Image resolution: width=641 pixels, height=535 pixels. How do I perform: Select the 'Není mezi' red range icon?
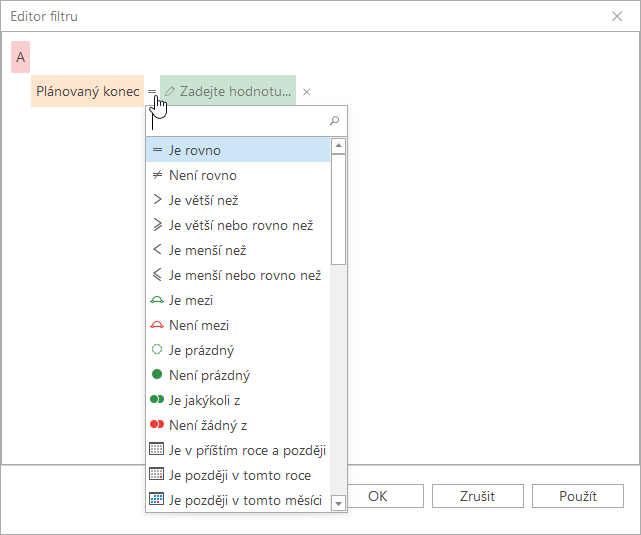click(157, 325)
